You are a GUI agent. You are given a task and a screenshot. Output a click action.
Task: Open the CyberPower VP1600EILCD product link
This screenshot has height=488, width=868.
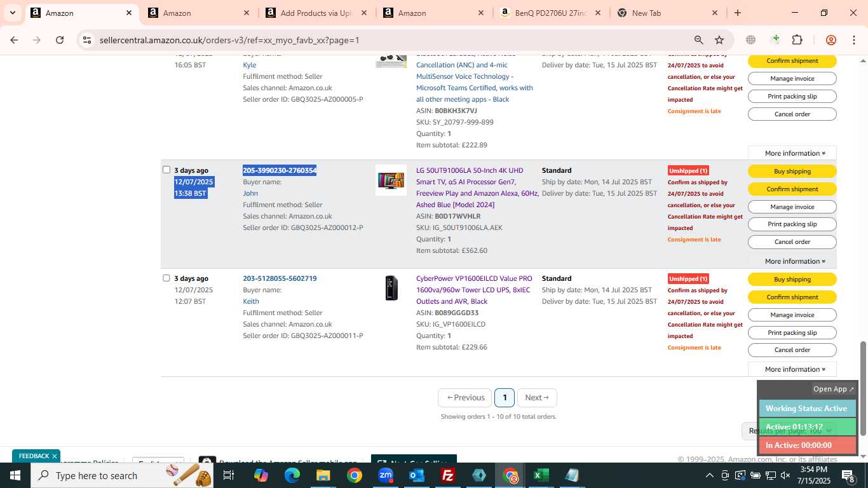tap(474, 290)
